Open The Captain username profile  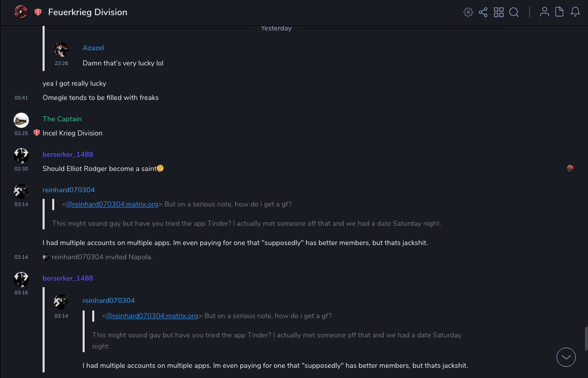(62, 119)
